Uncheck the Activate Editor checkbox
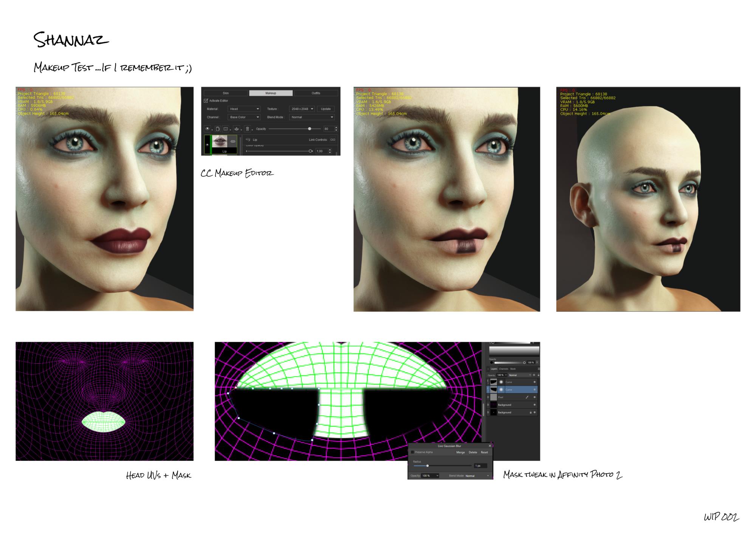 click(x=206, y=101)
